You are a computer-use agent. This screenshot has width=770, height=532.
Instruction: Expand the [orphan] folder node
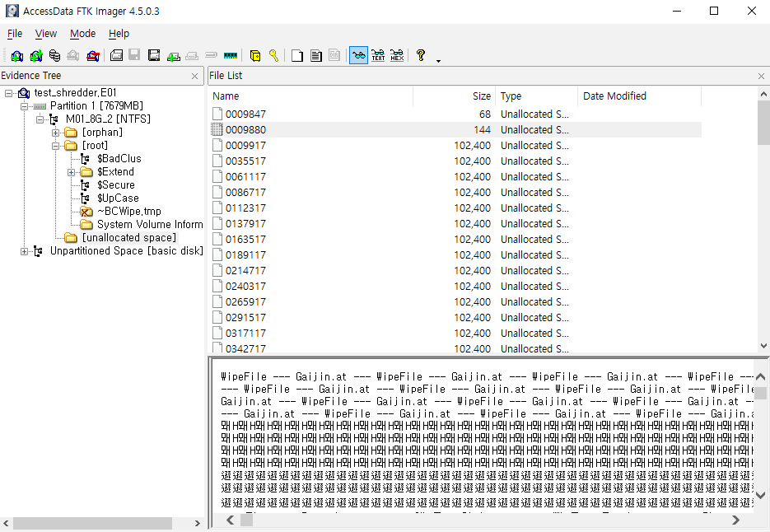point(55,133)
